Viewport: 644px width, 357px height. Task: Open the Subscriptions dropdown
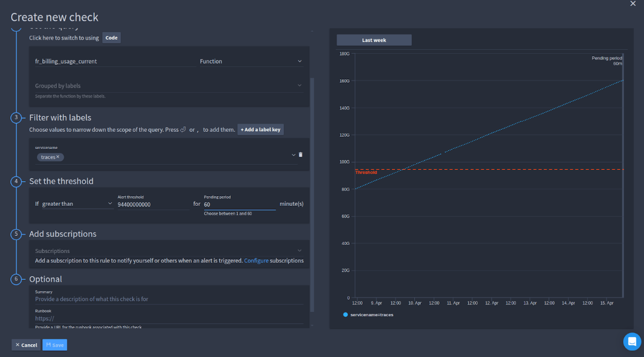point(169,251)
